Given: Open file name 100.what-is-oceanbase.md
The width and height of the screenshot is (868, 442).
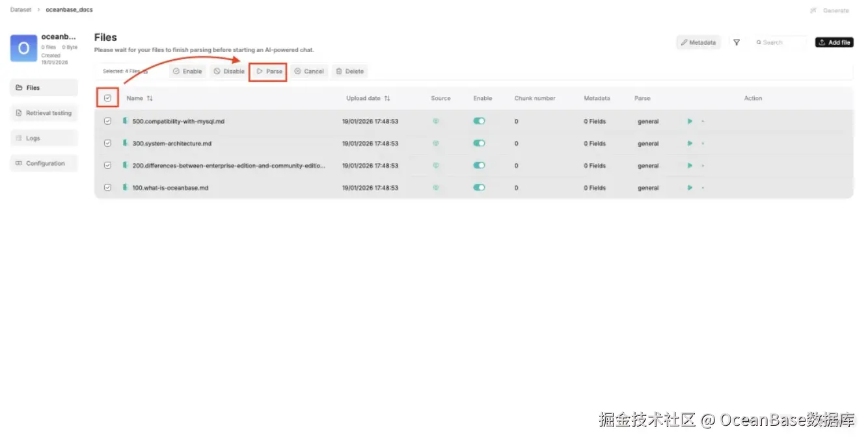Looking at the screenshot, I should click(x=170, y=188).
